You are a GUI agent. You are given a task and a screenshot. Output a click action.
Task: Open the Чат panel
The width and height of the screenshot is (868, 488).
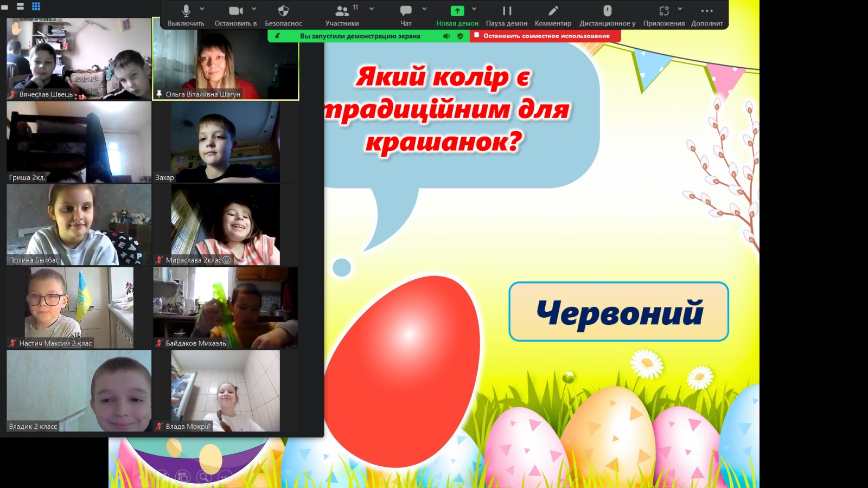tap(406, 15)
